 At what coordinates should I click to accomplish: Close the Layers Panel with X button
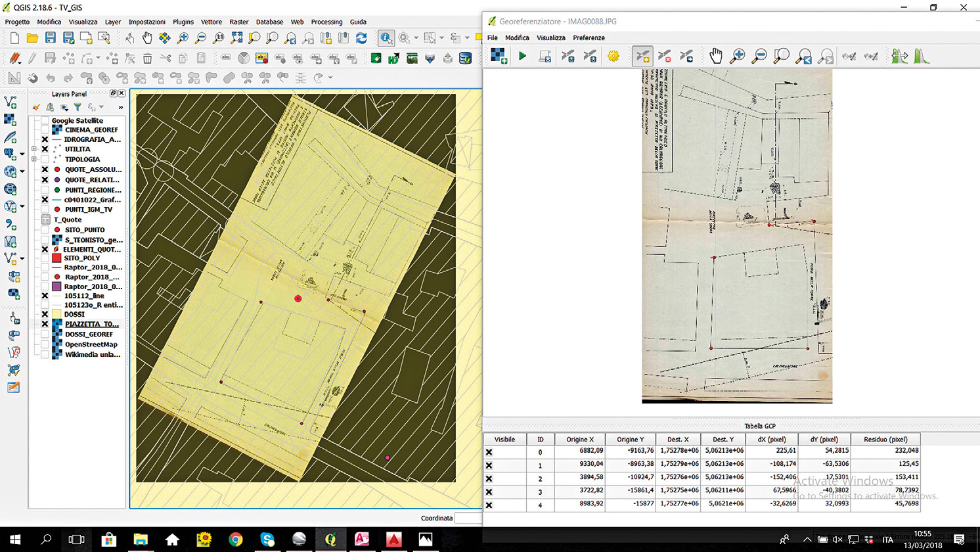(x=122, y=93)
